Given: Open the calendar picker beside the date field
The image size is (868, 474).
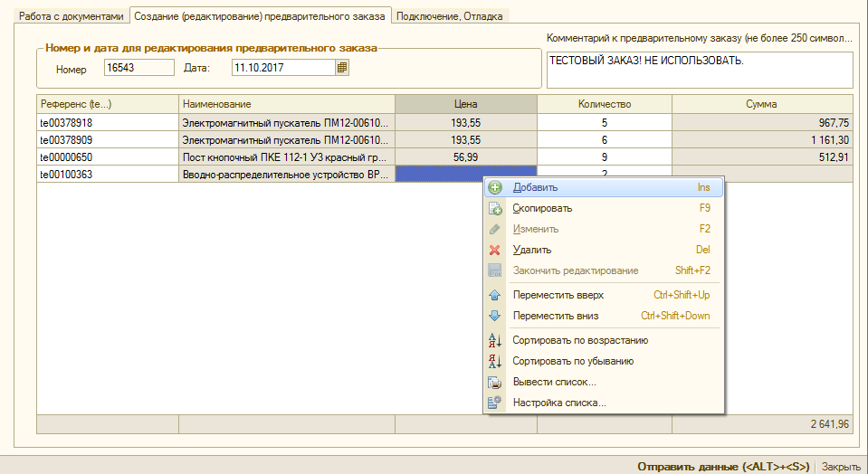Looking at the screenshot, I should (x=342, y=67).
